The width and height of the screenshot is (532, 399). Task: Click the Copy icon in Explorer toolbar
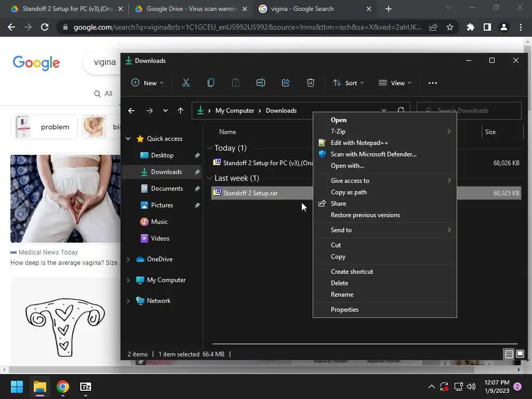coord(211,83)
